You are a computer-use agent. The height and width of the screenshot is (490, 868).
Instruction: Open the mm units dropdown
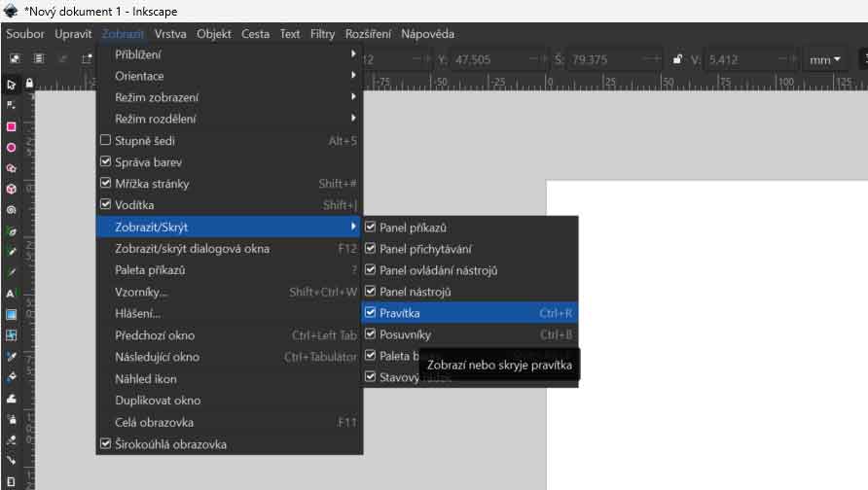pos(824,60)
